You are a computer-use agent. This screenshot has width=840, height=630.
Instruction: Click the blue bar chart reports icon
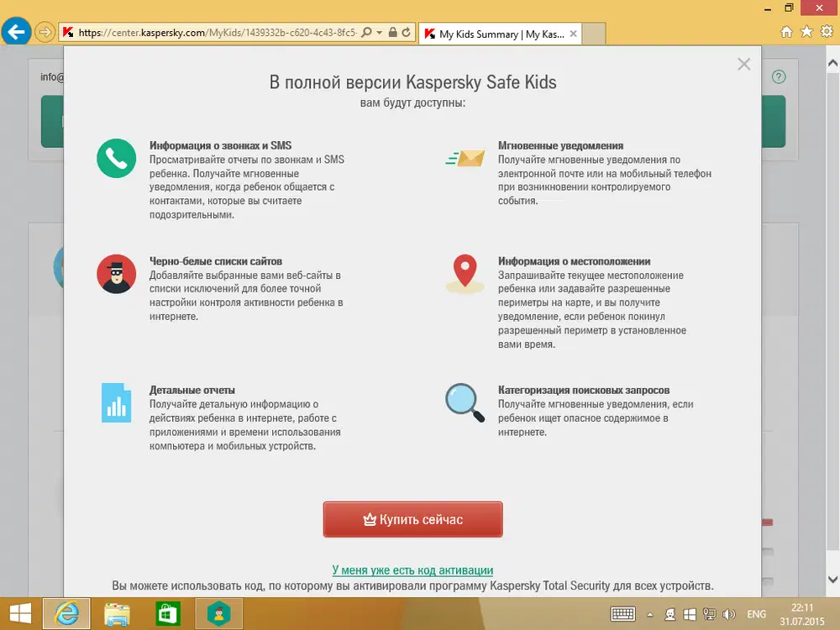116,403
